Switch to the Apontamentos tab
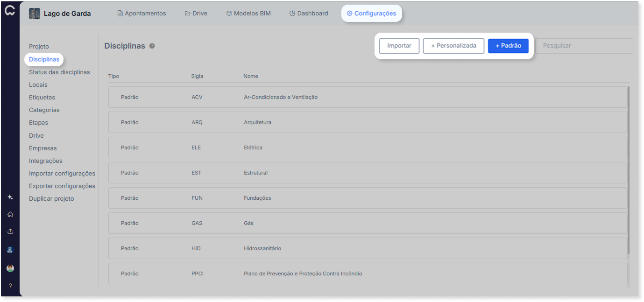This screenshot has height=302, width=644. (x=142, y=14)
